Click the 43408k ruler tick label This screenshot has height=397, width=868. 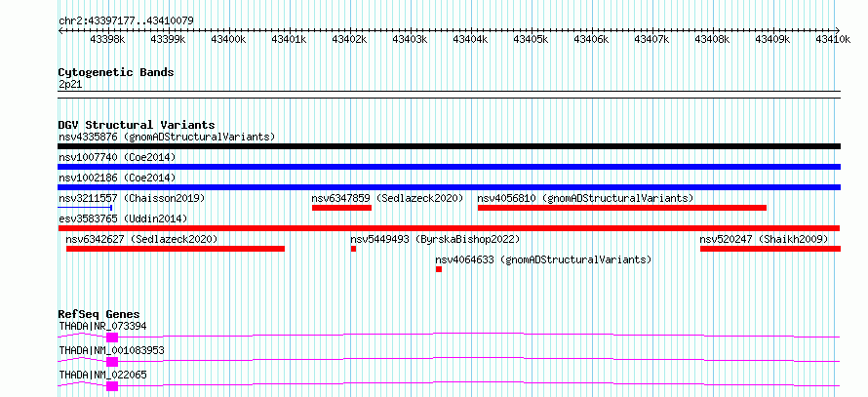coord(713,39)
